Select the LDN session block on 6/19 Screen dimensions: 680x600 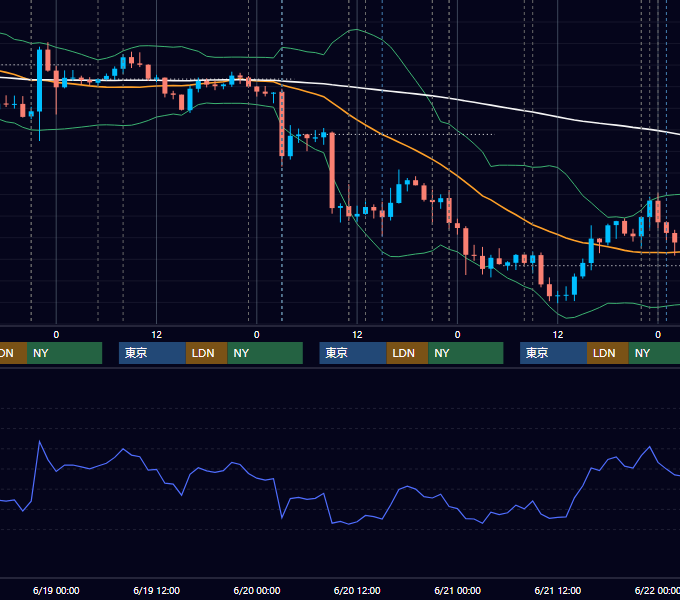point(206,353)
